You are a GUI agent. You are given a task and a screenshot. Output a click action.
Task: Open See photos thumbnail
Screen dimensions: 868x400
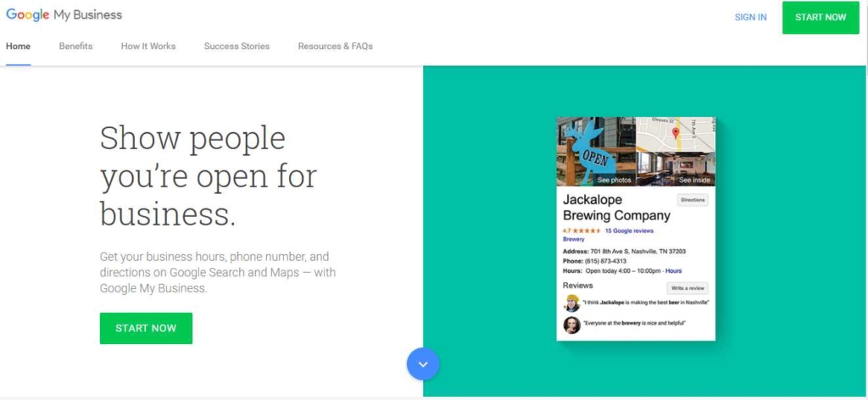point(596,152)
